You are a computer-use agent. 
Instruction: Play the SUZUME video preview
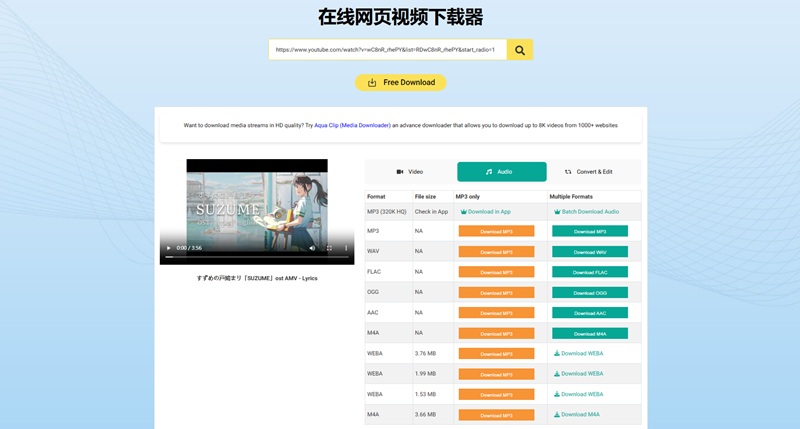click(169, 248)
